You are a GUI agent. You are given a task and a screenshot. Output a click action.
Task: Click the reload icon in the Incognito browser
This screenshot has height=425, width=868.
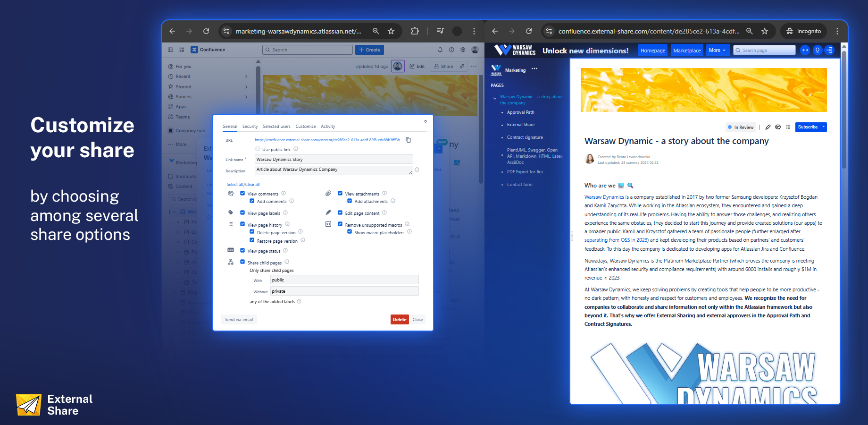529,31
